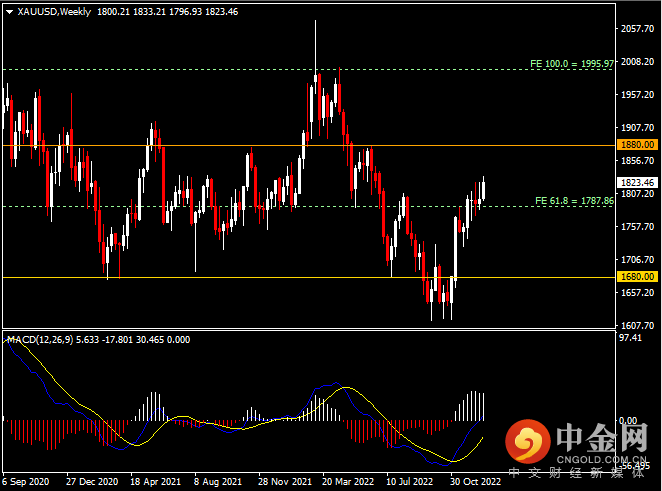Viewport: 662px width, 491px height.
Task: Select the 1680.00 support price label
Action: pos(635,277)
